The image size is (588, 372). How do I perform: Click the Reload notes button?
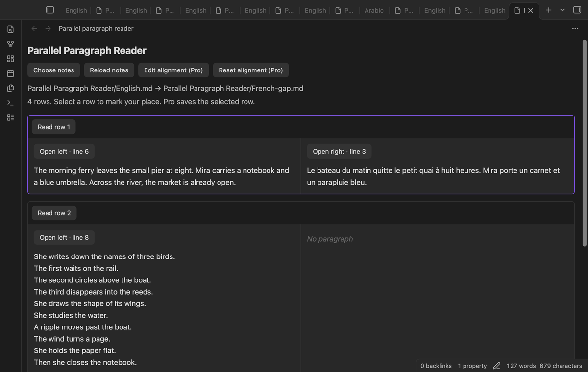tap(109, 70)
